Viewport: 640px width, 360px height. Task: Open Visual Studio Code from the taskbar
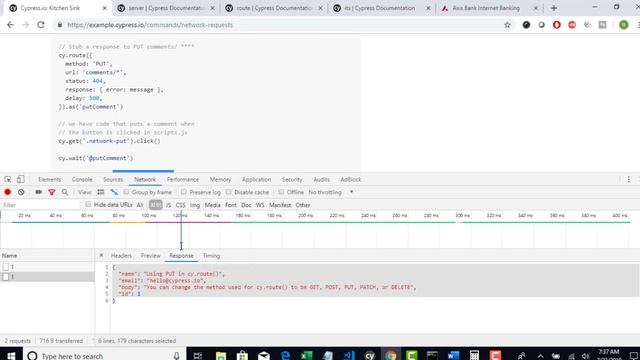(349, 356)
